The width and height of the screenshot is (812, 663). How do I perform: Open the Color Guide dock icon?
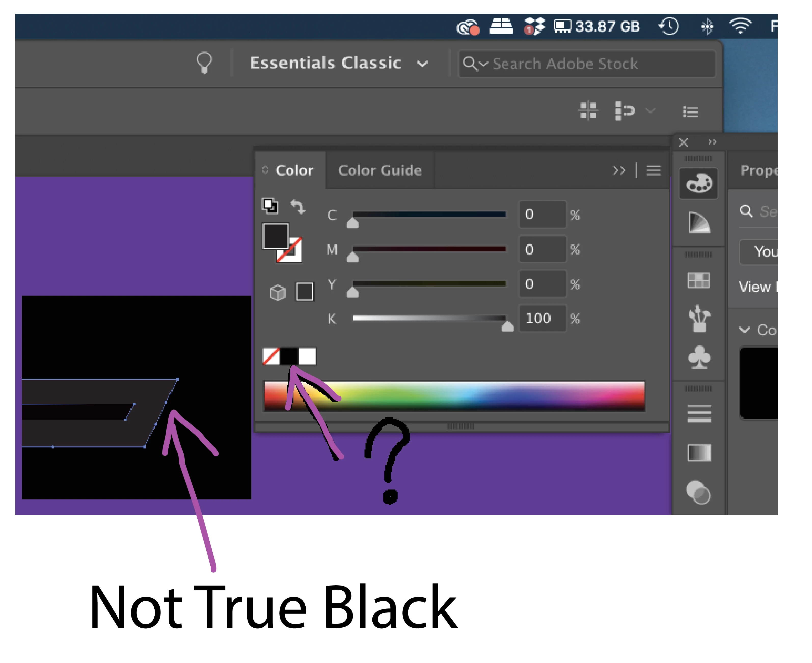tap(699, 223)
